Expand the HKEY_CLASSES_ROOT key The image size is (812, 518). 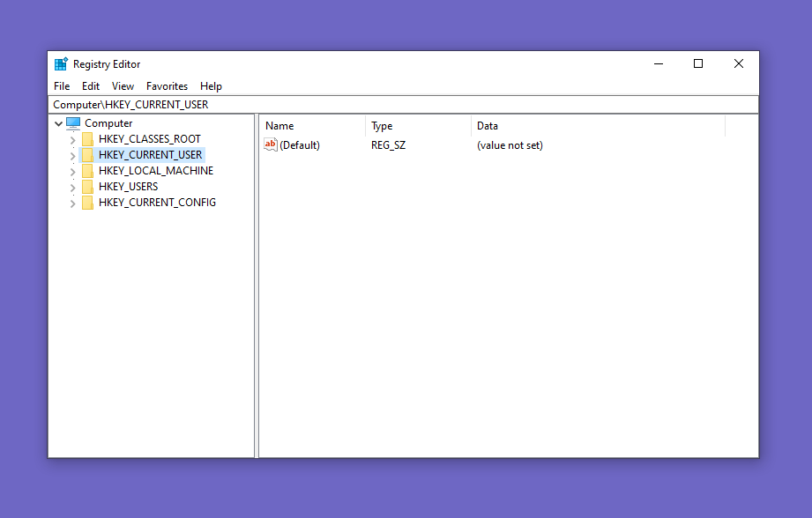coord(72,140)
